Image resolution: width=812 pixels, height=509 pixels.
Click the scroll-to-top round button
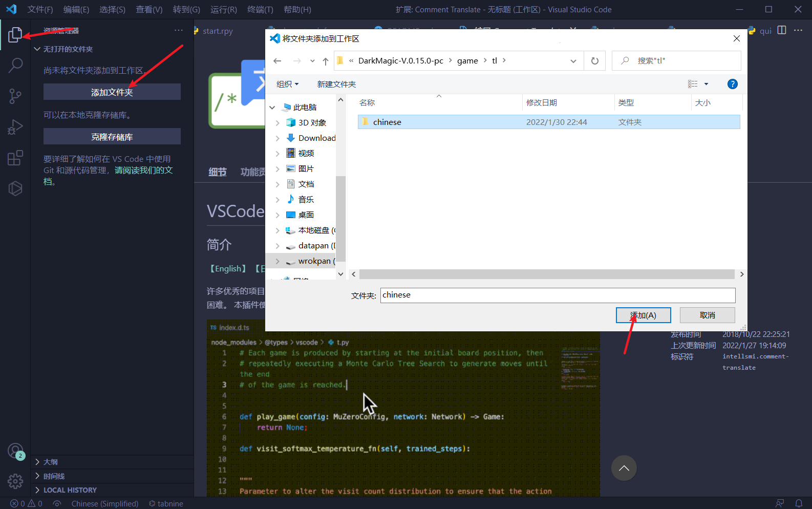(x=624, y=468)
